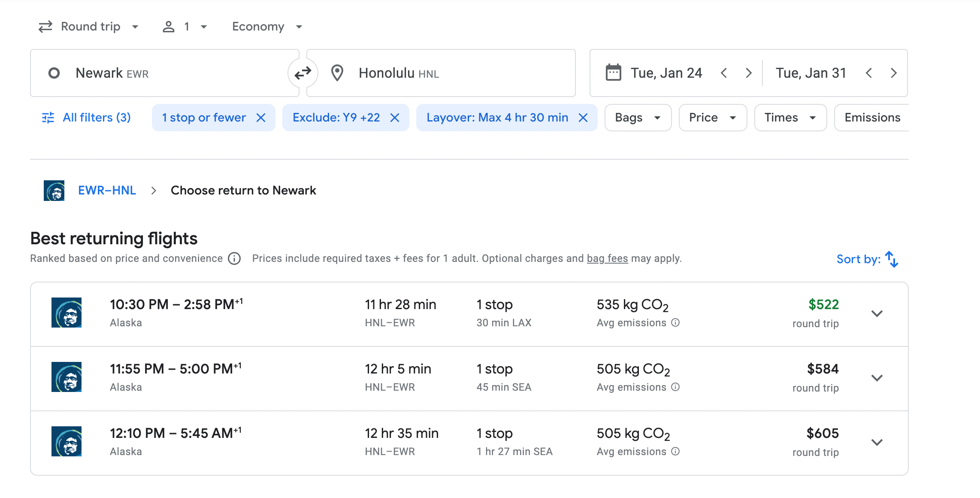
Task: Remove the Layover Max 4 hr 30 min filter
Action: [x=583, y=118]
